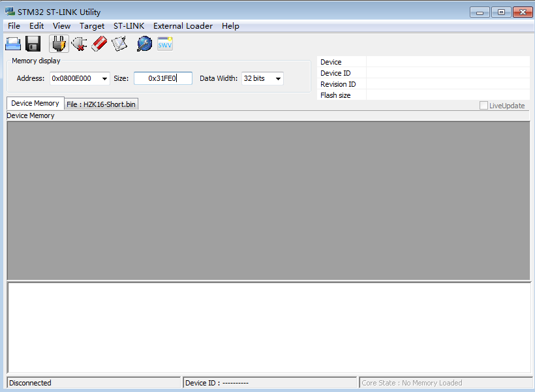The width and height of the screenshot is (535, 392).
Task: Save file with the floppy disk icon
Action: tap(33, 44)
